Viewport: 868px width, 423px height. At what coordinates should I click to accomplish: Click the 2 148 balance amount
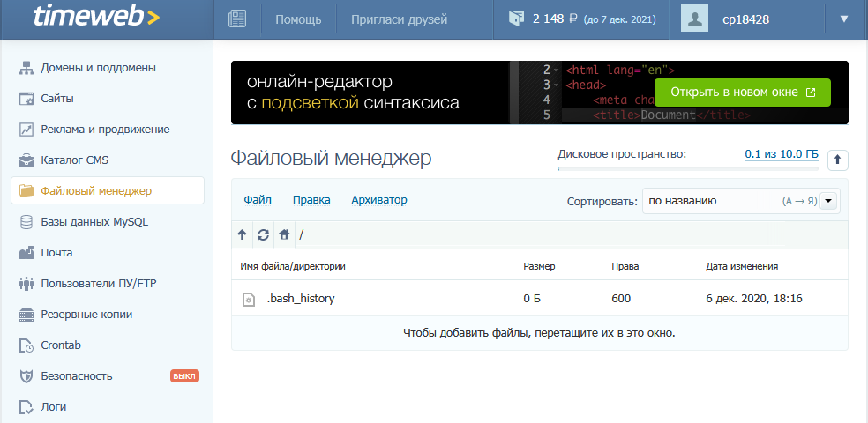548,19
